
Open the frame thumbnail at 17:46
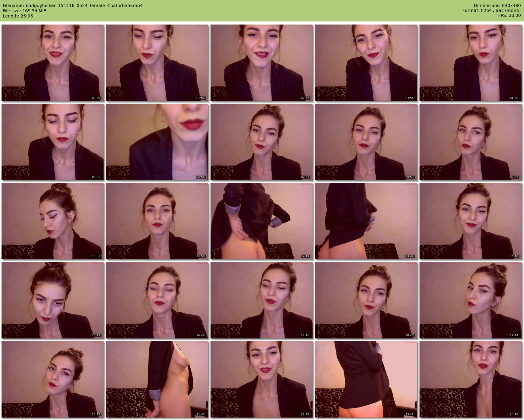click(x=262, y=300)
